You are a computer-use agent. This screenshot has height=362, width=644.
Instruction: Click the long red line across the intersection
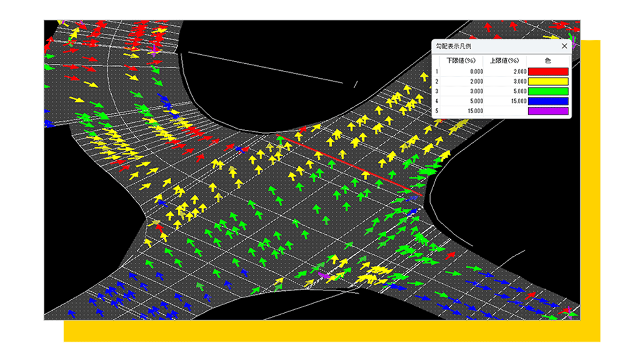pos(350,165)
